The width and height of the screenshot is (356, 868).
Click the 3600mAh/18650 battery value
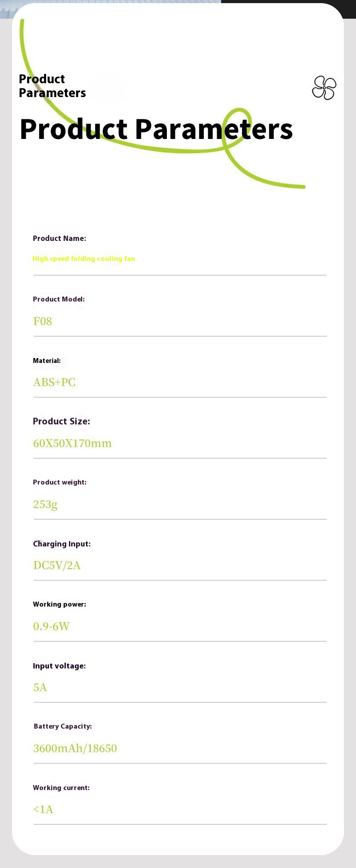tap(75, 748)
